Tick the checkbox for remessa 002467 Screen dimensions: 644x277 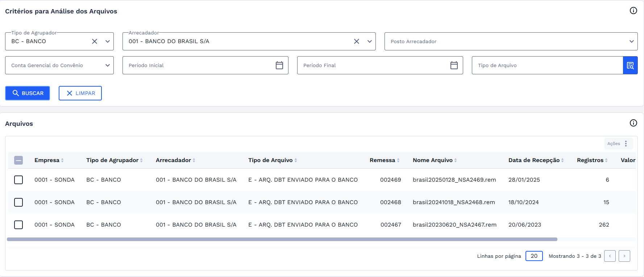[18, 225]
